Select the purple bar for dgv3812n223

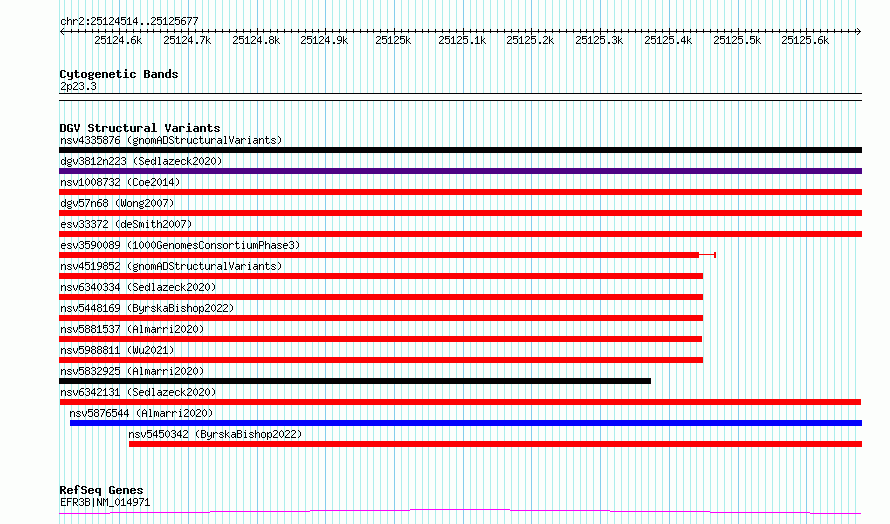(460, 171)
